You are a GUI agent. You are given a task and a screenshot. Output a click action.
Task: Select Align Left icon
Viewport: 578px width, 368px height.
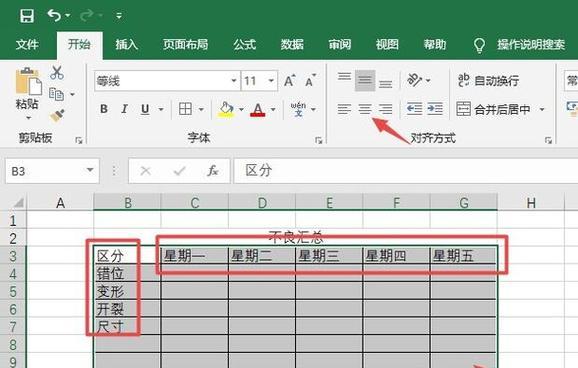pos(344,109)
